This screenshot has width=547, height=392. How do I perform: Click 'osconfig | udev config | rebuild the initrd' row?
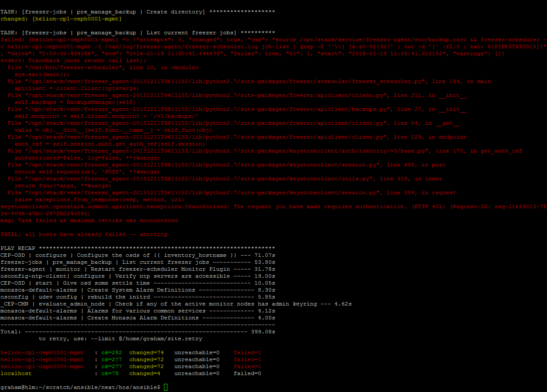pos(138,297)
